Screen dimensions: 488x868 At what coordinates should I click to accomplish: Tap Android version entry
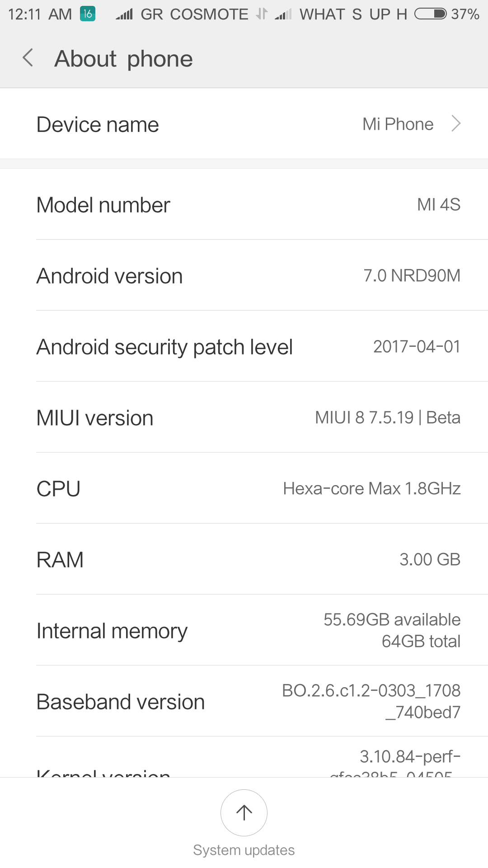244,275
